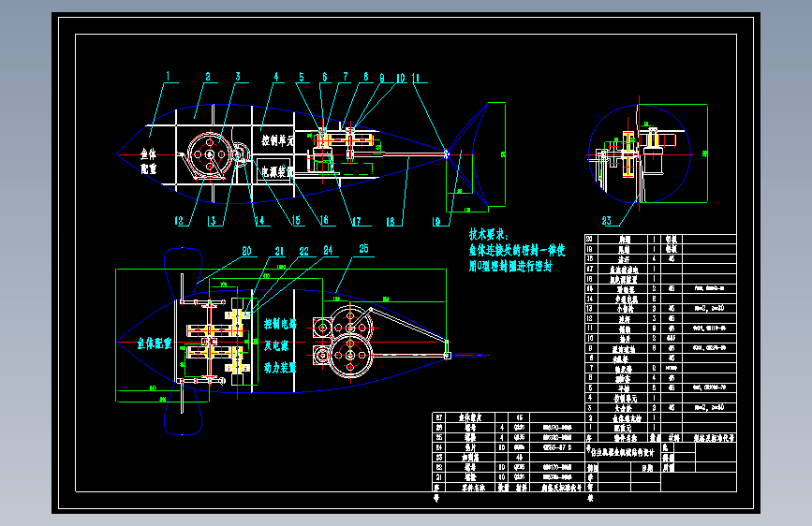Viewport: 812px width, 526px height.
Task: Click the 电源装置 label inside the side view
Action: (x=277, y=171)
